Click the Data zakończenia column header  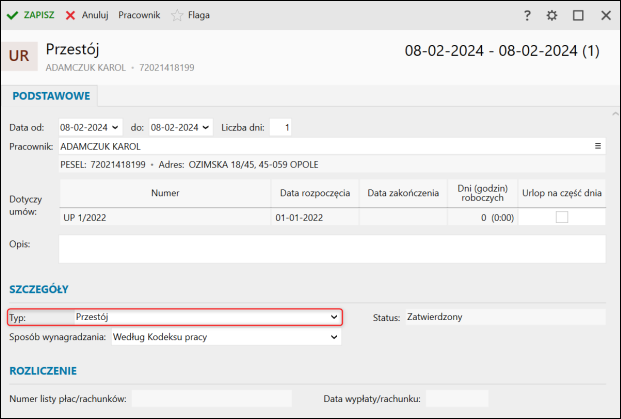[x=403, y=193]
